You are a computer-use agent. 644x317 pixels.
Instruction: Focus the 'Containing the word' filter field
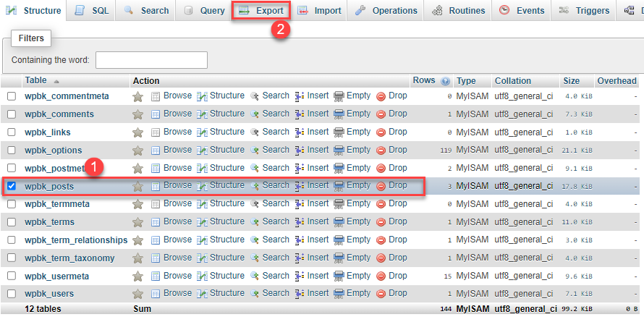(x=151, y=60)
